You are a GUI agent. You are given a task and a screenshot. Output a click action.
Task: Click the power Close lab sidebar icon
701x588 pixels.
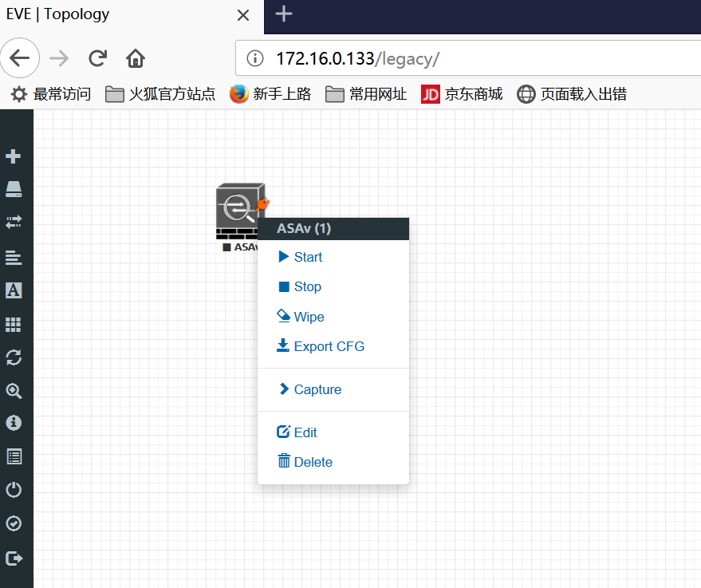click(x=14, y=490)
